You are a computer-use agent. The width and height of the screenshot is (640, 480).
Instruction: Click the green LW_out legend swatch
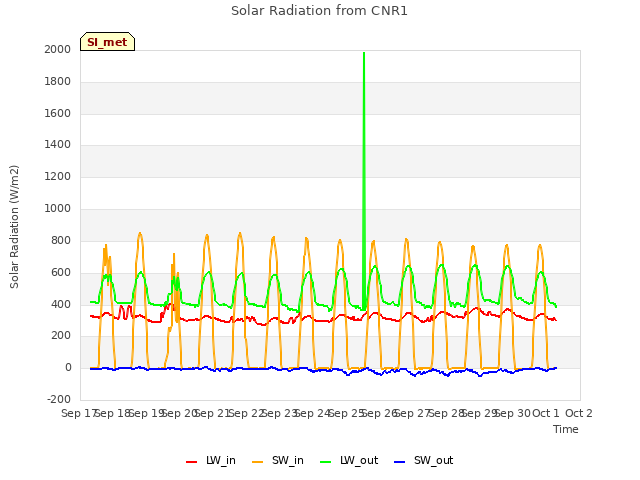(326, 462)
